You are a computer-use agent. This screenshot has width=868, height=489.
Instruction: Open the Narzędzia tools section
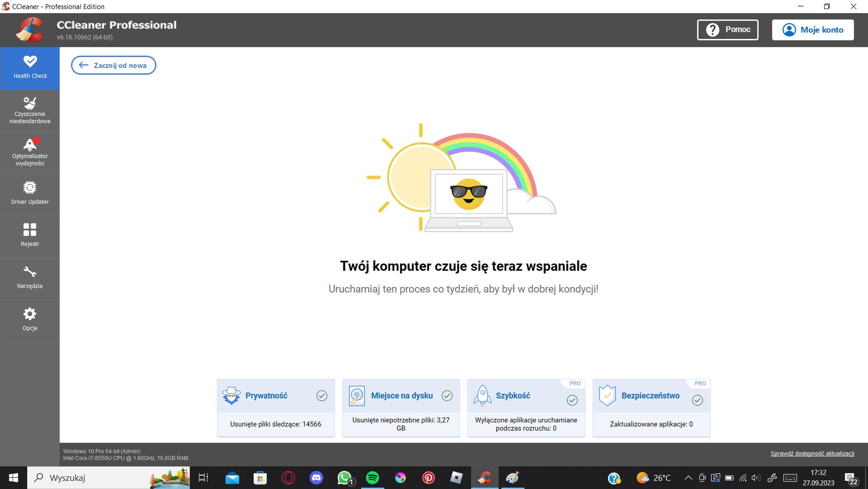tap(30, 279)
